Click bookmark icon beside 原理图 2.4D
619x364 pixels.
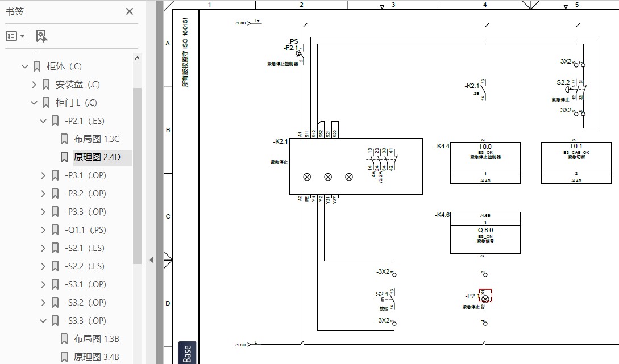(64, 157)
